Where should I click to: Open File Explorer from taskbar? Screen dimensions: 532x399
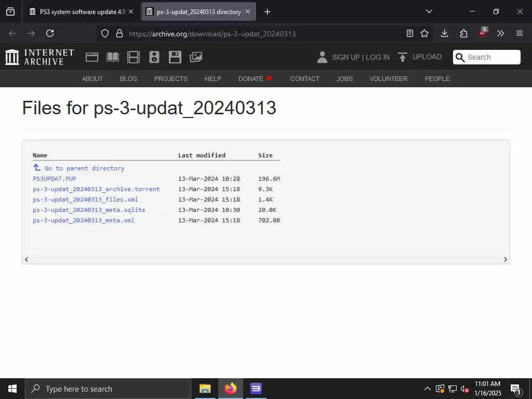[205, 389]
